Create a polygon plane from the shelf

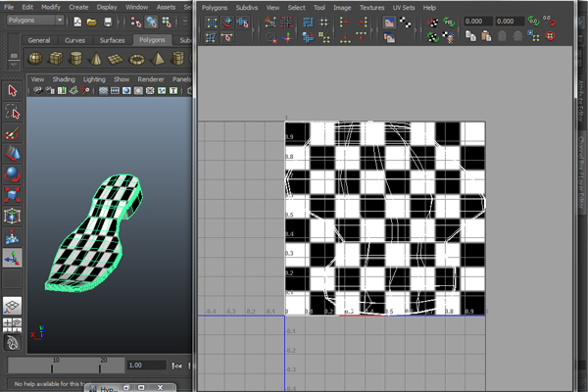coord(116,59)
